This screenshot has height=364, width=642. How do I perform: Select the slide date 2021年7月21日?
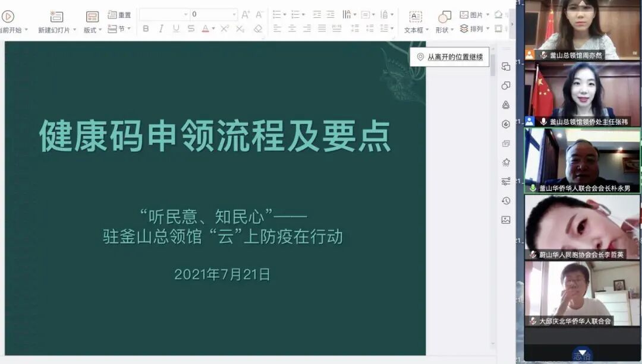[222, 274]
